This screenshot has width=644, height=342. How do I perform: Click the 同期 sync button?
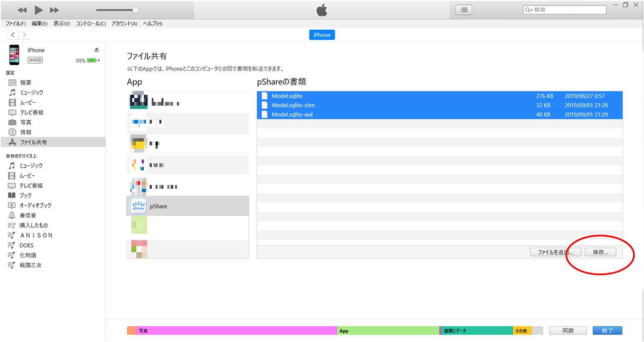pos(568,331)
